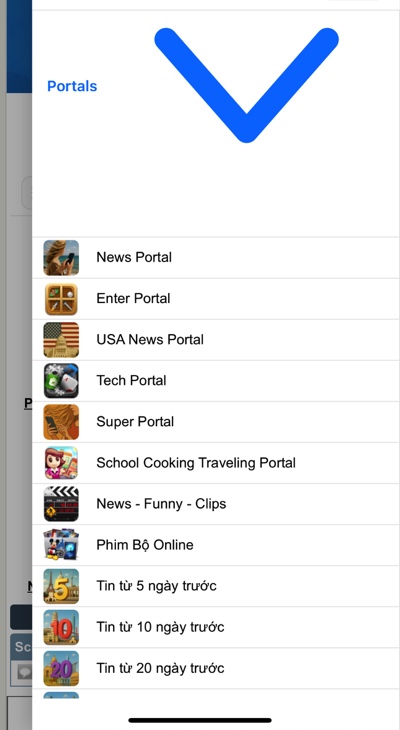Select the USA flag Capitol icon
Screen dimensions: 400x730
(x=61, y=340)
